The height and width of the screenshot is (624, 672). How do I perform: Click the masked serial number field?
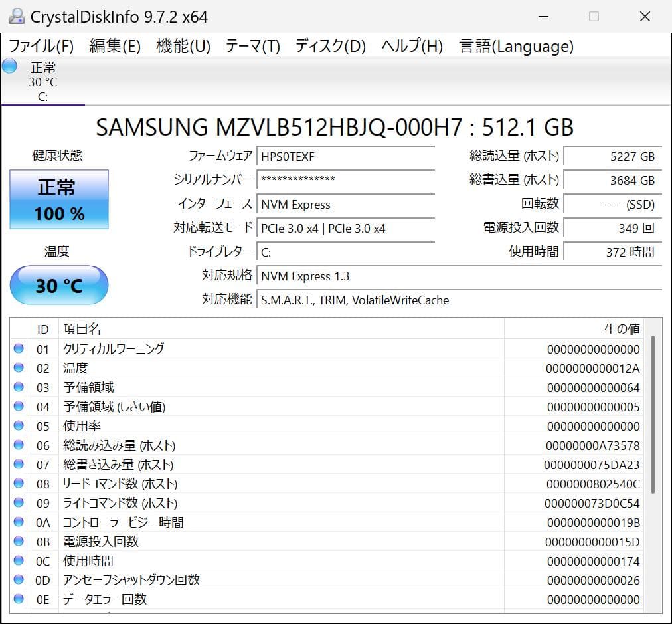point(345,179)
